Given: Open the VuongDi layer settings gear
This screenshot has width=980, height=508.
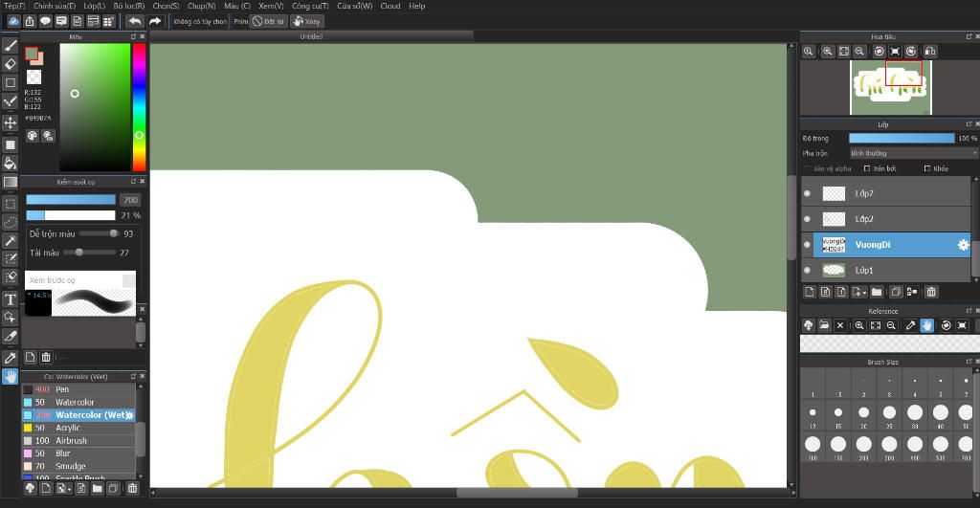Looking at the screenshot, I should tap(963, 245).
